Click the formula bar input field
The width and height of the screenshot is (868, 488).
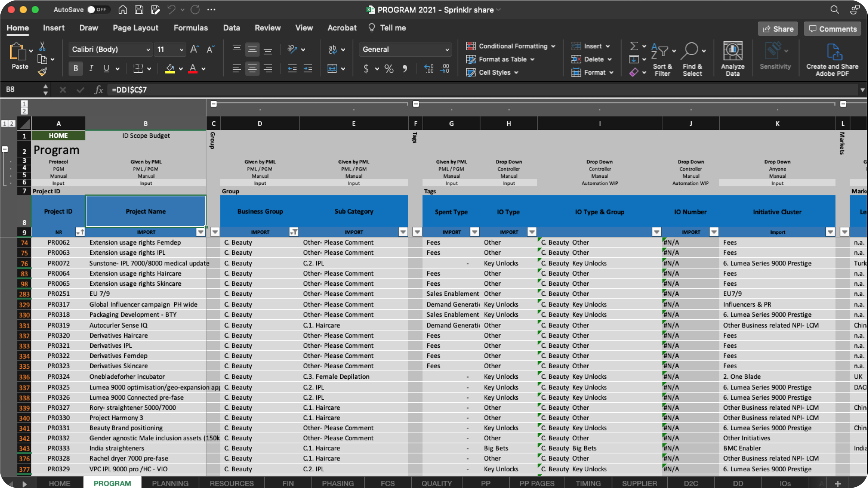pos(483,90)
